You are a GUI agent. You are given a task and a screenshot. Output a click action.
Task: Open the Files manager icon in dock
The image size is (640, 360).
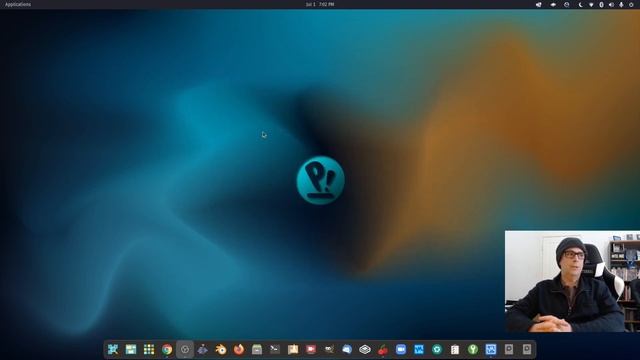click(257, 349)
